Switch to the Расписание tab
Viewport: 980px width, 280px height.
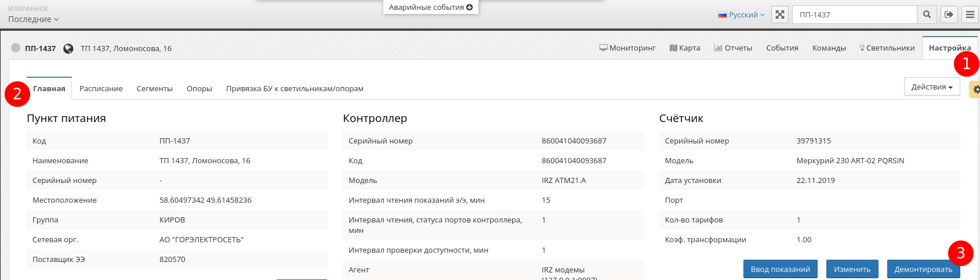(101, 89)
